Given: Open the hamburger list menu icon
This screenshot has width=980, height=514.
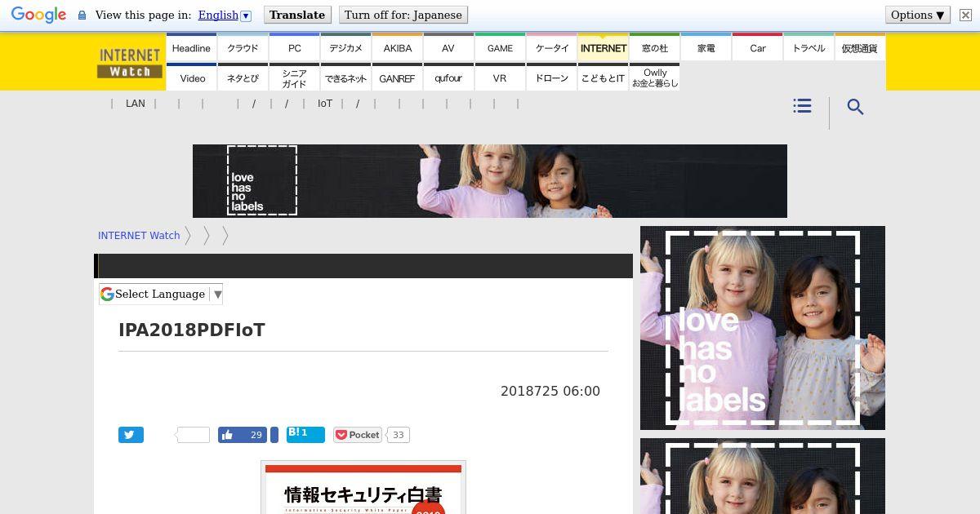Looking at the screenshot, I should (x=802, y=106).
